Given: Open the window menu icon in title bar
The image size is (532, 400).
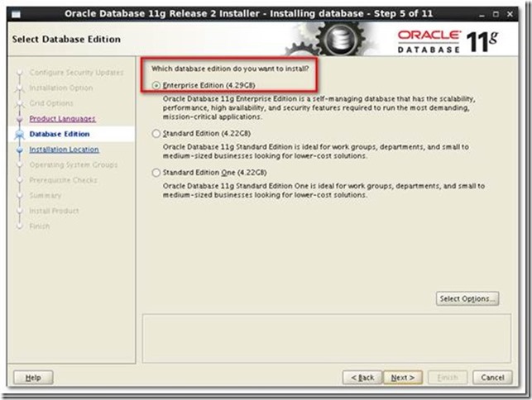Looking at the screenshot, I should tap(16, 14).
